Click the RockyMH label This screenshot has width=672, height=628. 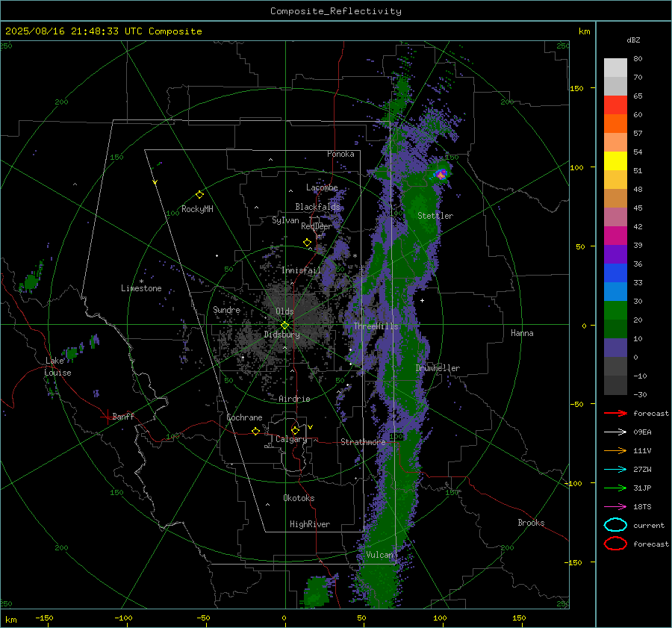pos(197,209)
